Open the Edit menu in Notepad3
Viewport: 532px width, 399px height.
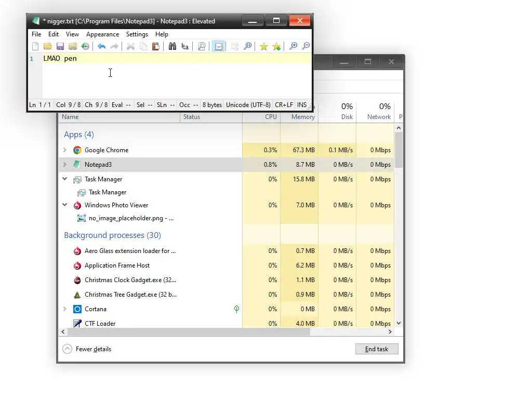pos(54,34)
